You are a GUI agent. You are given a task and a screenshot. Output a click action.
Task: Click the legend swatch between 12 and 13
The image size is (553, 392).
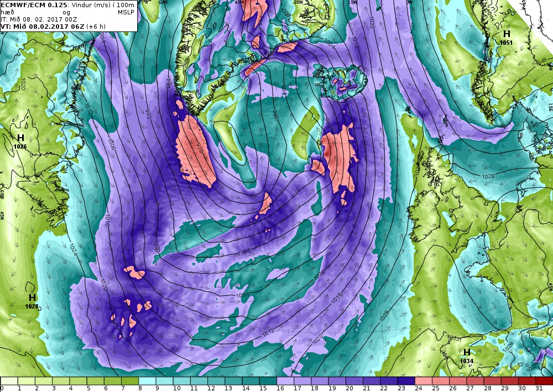[x=217, y=381]
